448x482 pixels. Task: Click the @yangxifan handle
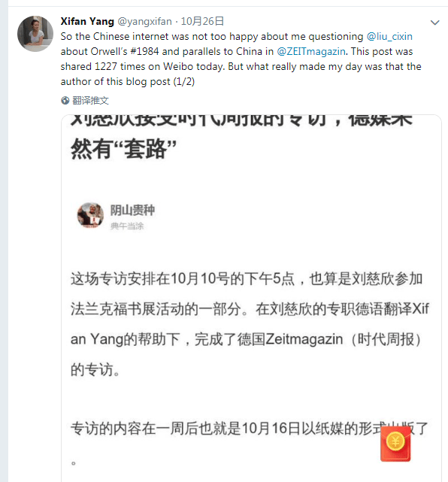[x=145, y=22]
